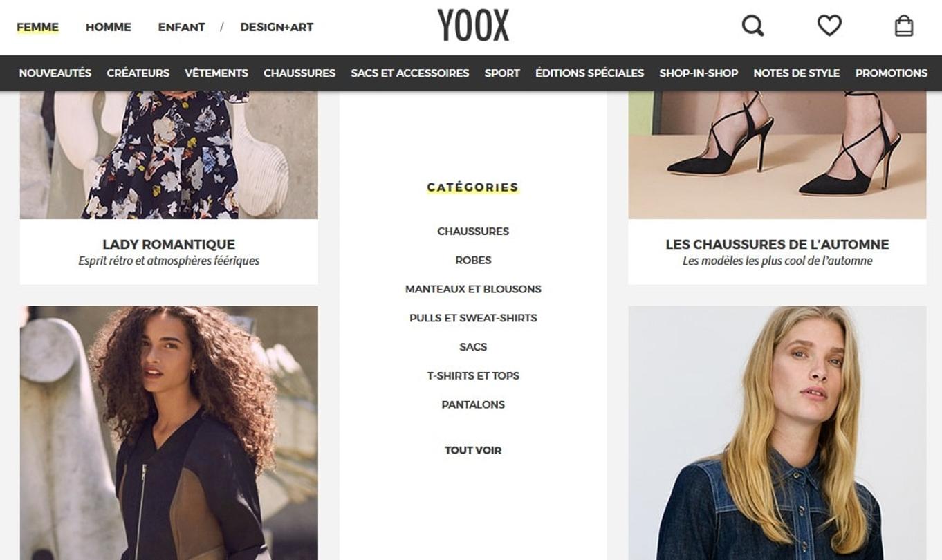Image resolution: width=942 pixels, height=560 pixels.
Task: Select PULLS ET SWEAT-SHIRTS category
Action: (473, 318)
